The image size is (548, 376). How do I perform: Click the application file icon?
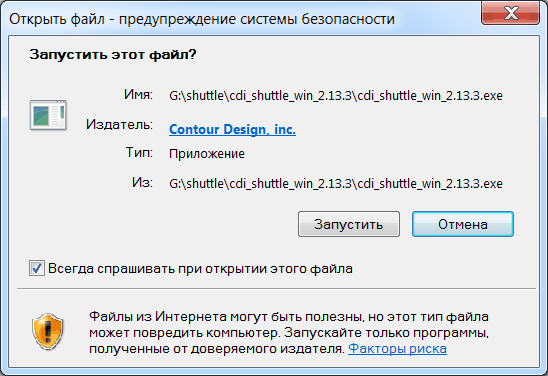click(48, 115)
